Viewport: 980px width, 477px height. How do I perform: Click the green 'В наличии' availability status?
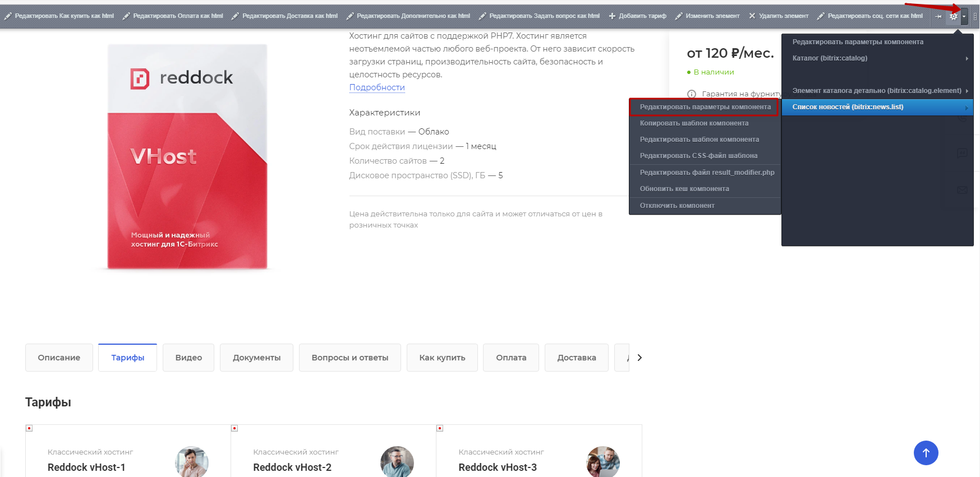click(x=710, y=72)
